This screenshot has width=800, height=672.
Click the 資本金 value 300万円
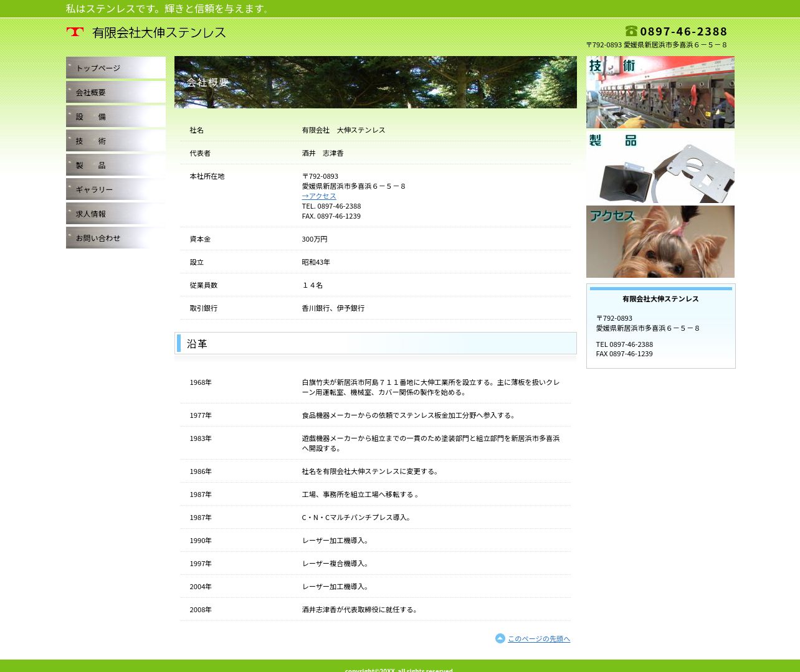pos(315,239)
